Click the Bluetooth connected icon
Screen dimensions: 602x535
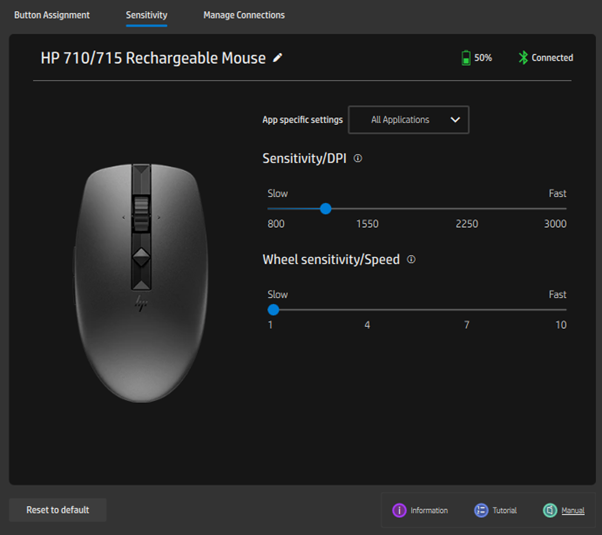(523, 58)
